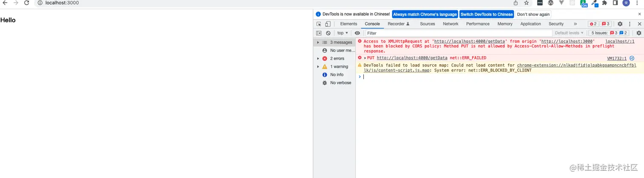Viewport: 644px width, 178px height.
Task: Clear the console
Action: coord(328,33)
